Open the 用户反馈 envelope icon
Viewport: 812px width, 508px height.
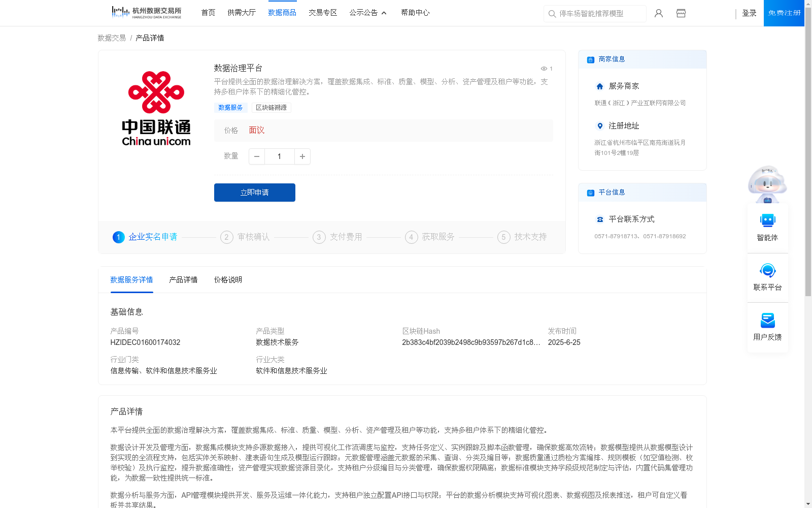coord(768,320)
